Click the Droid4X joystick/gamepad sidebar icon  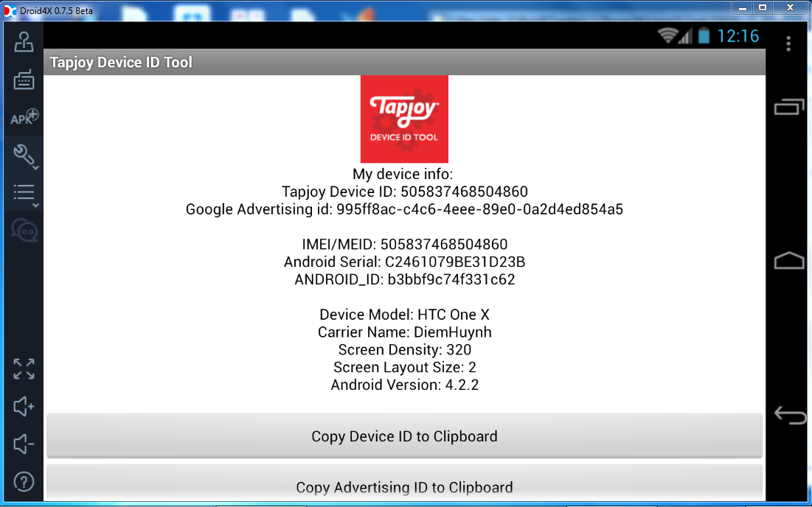24,42
